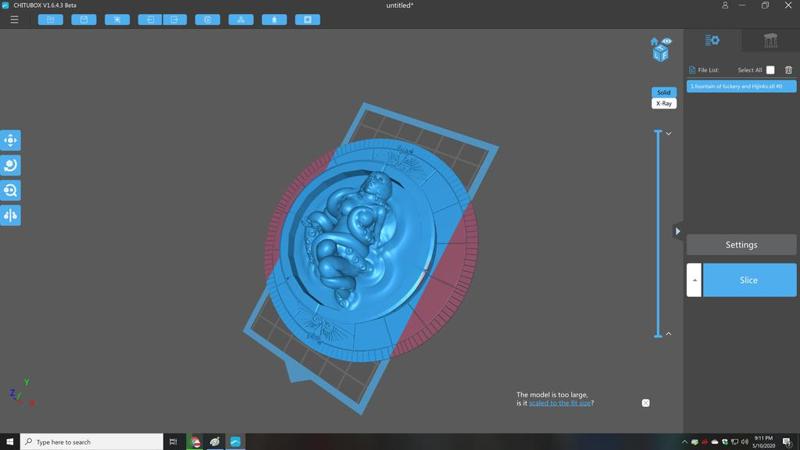The image size is (800, 450).
Task: Click the Settings button
Action: (741, 245)
